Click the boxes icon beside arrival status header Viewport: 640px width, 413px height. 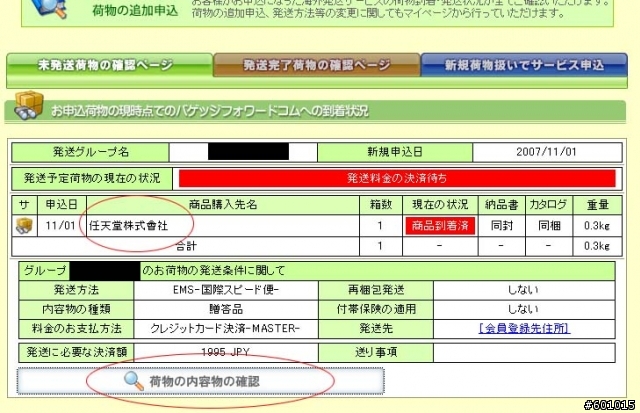pos(29,106)
